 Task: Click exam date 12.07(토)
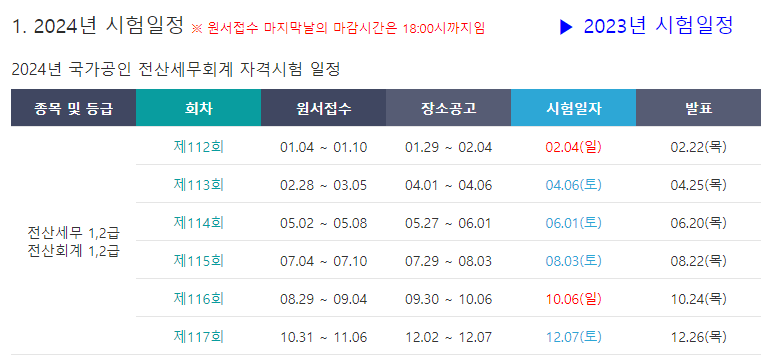pyautogui.click(x=574, y=337)
